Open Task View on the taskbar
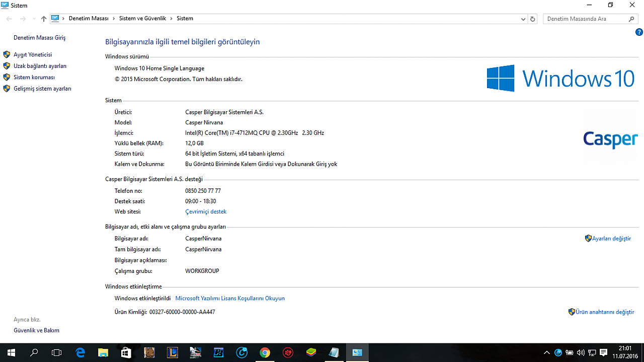 (57, 353)
